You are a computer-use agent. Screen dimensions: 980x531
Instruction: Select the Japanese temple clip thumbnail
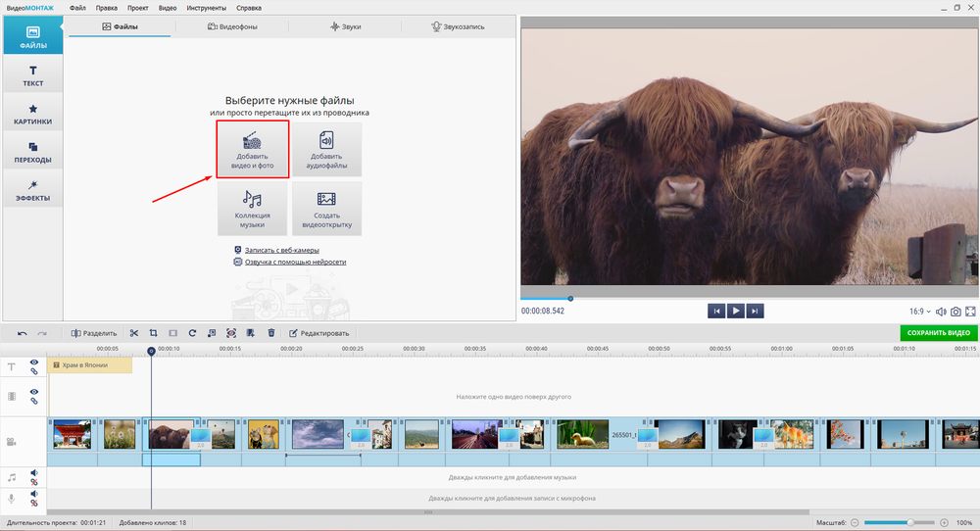pos(72,434)
